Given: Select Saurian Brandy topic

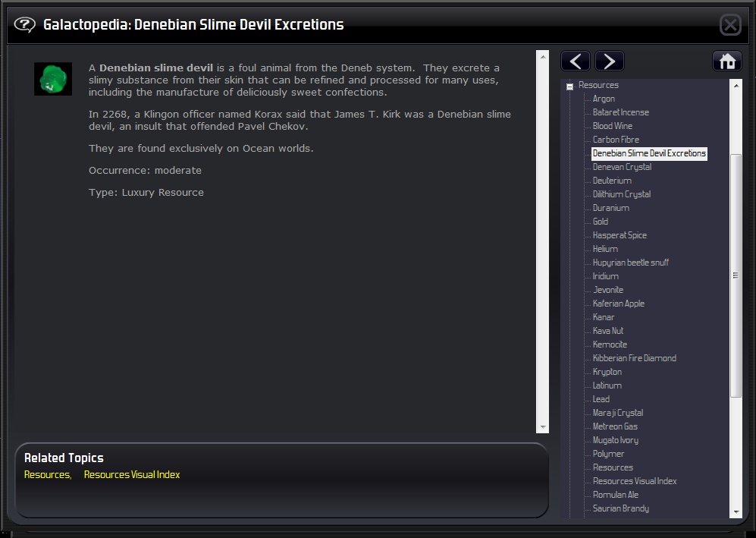Looking at the screenshot, I should click(x=621, y=508).
